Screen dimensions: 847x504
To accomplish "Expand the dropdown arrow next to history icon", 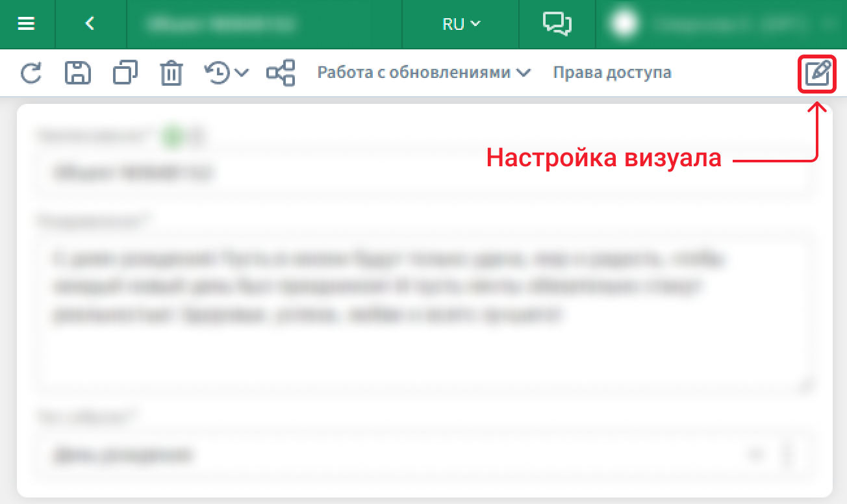I will pyautogui.click(x=242, y=73).
